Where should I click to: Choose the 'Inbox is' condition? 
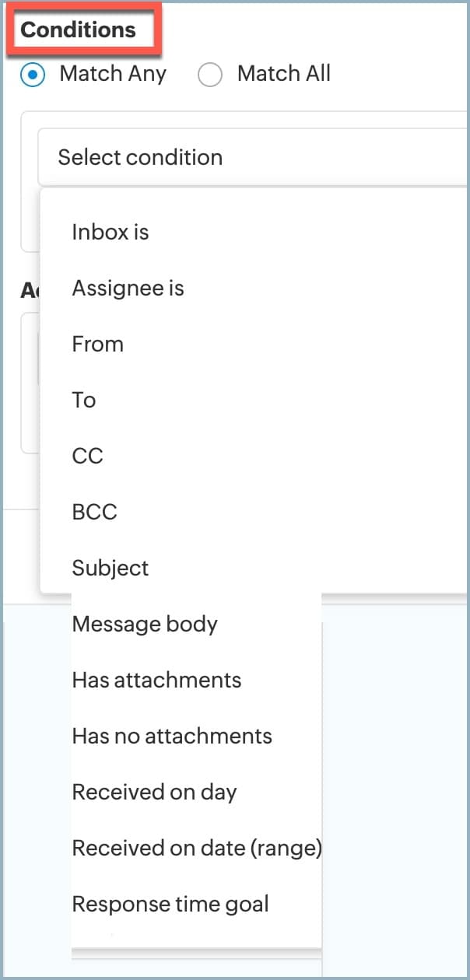pyautogui.click(x=110, y=232)
